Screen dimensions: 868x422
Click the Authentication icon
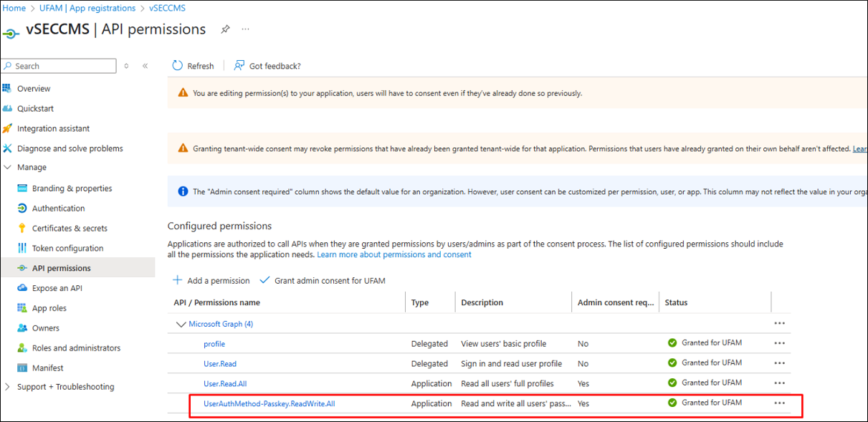(x=22, y=208)
